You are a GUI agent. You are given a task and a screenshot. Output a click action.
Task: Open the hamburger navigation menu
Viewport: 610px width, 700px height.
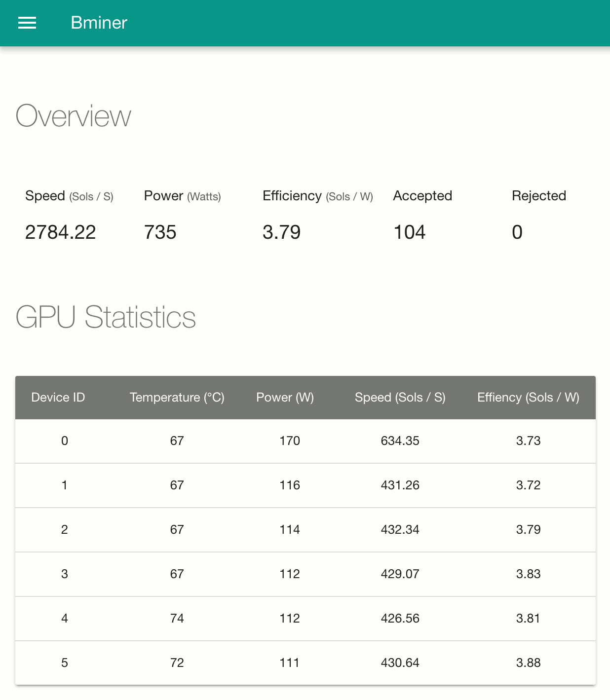pyautogui.click(x=27, y=23)
